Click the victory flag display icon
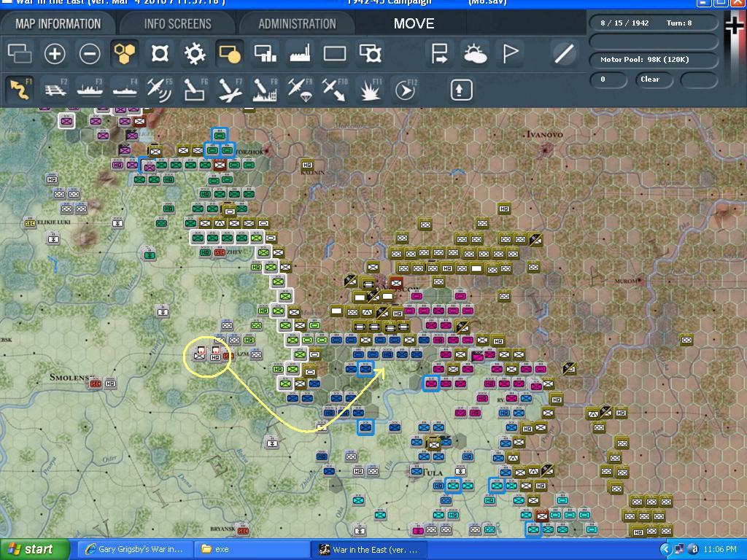The width and height of the screenshot is (747, 560). (511, 54)
